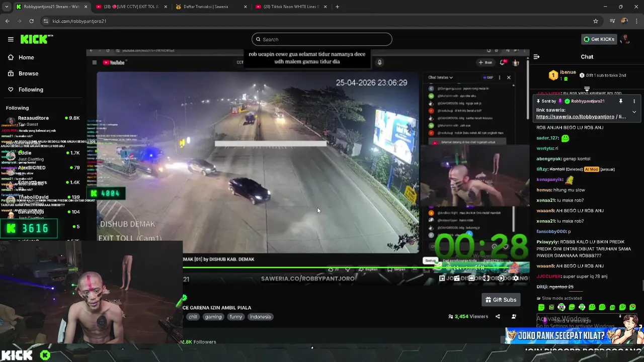
Task: Go to Home in Kick sidebar
Action: [x=21, y=57]
